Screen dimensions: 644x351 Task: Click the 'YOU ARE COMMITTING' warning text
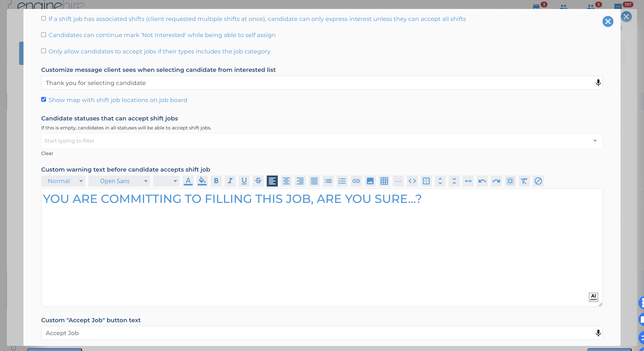pos(232,199)
